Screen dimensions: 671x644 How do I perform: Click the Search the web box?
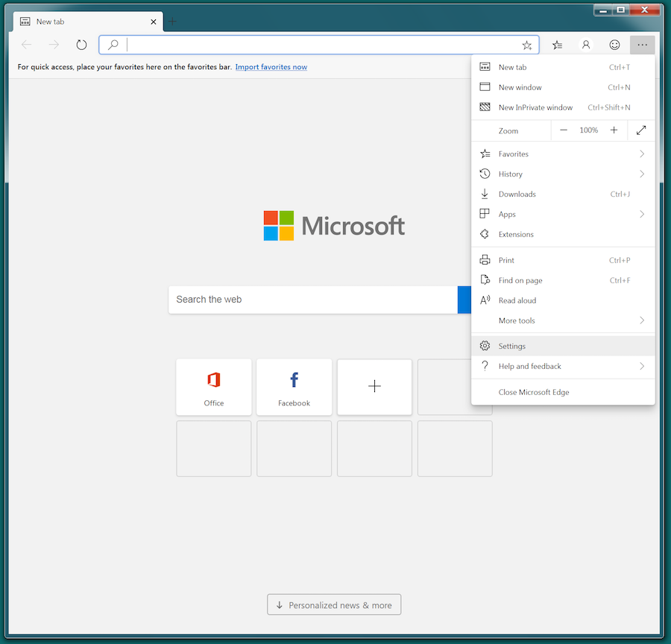point(313,300)
